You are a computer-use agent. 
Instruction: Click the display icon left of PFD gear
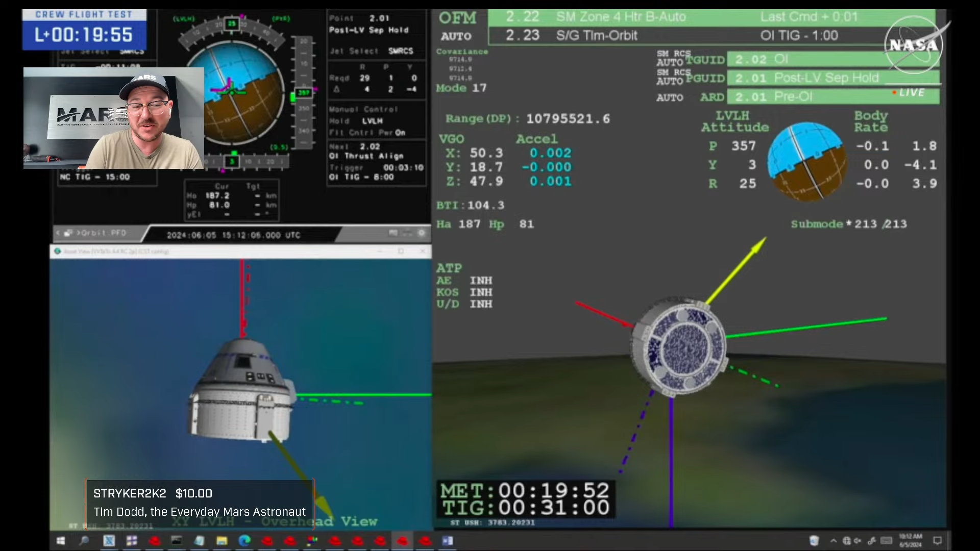coord(393,233)
